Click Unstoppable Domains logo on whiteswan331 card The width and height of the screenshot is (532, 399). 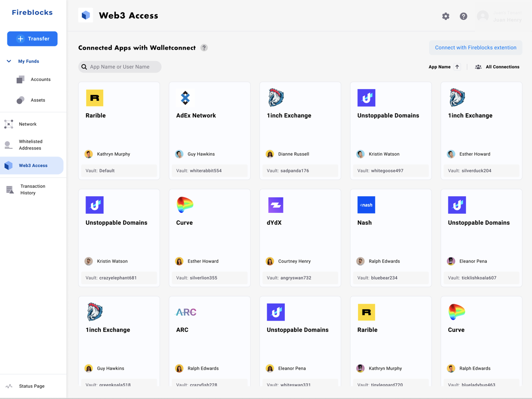click(276, 312)
